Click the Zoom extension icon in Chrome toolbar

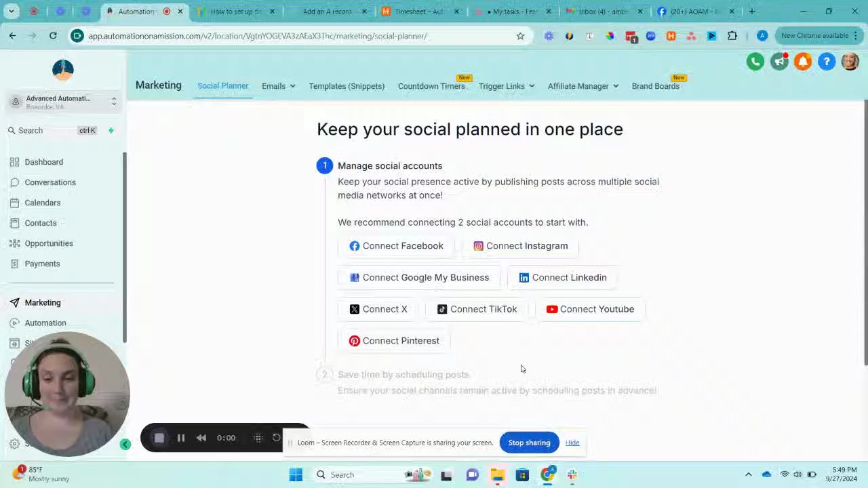[x=651, y=36]
